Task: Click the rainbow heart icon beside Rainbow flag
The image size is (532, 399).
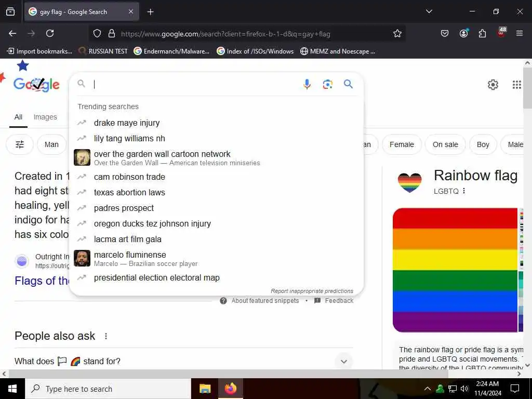Action: [409, 182]
